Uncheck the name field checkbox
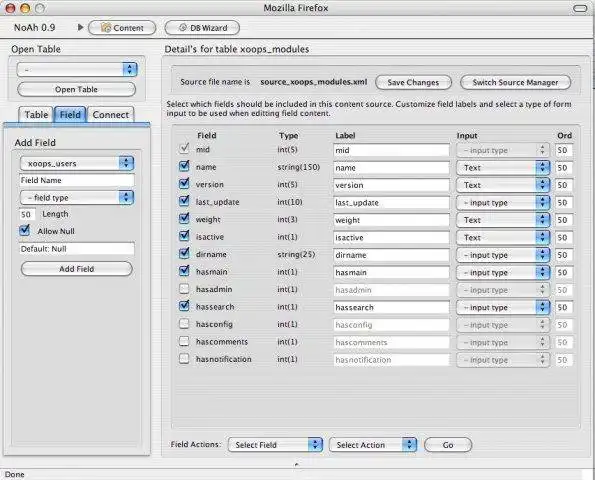This screenshot has height=480, width=595. 184,166
